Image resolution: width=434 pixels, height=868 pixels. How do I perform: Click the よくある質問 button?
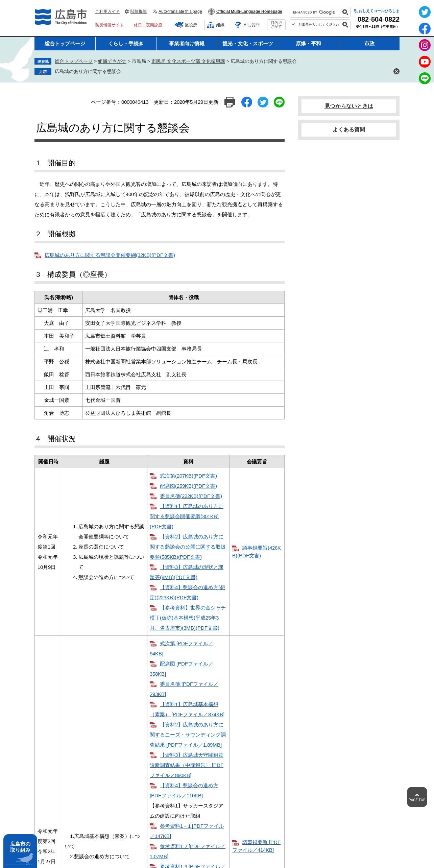pyautogui.click(x=349, y=130)
